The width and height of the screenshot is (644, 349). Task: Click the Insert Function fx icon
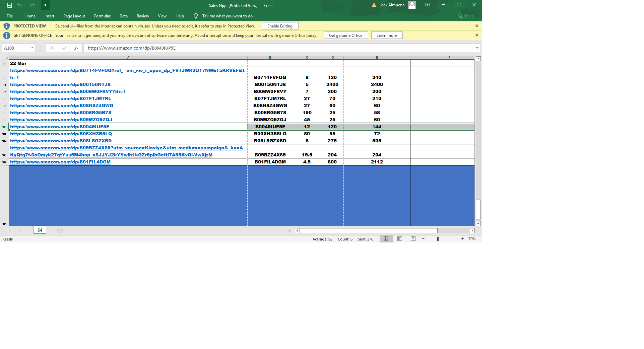pos(76,48)
